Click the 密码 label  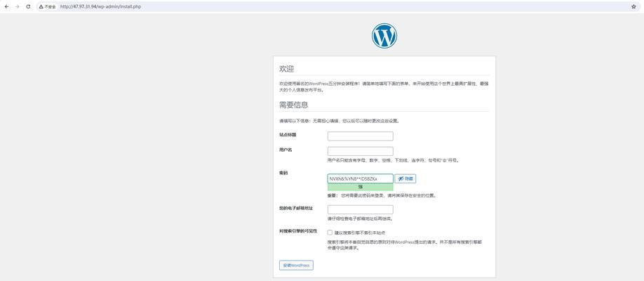click(x=283, y=173)
